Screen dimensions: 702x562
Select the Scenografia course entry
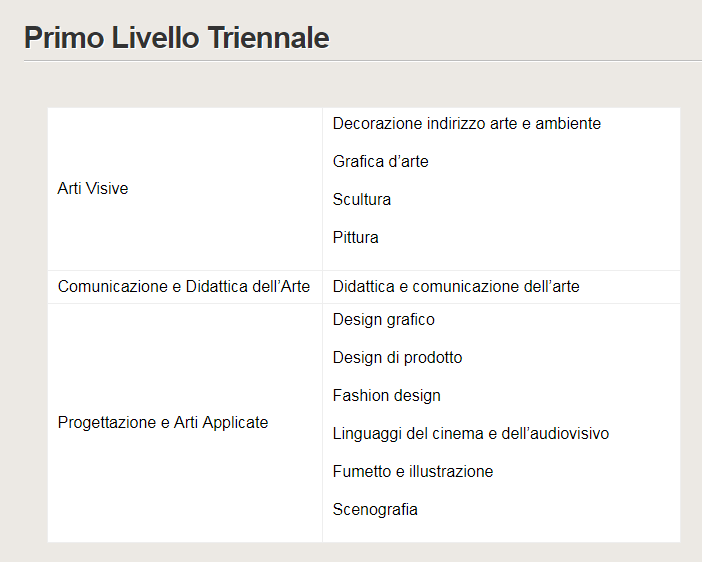pos(375,510)
